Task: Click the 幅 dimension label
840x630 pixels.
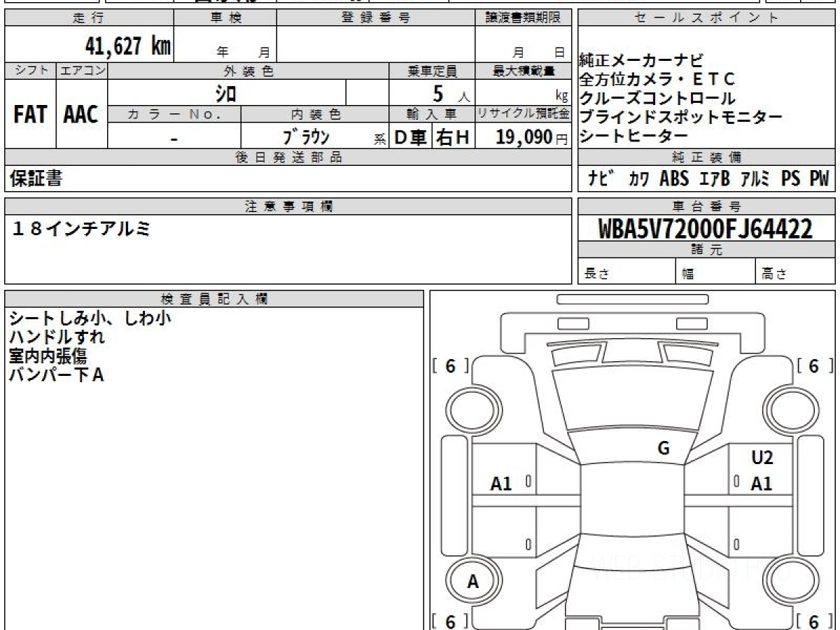Action: 689,274
